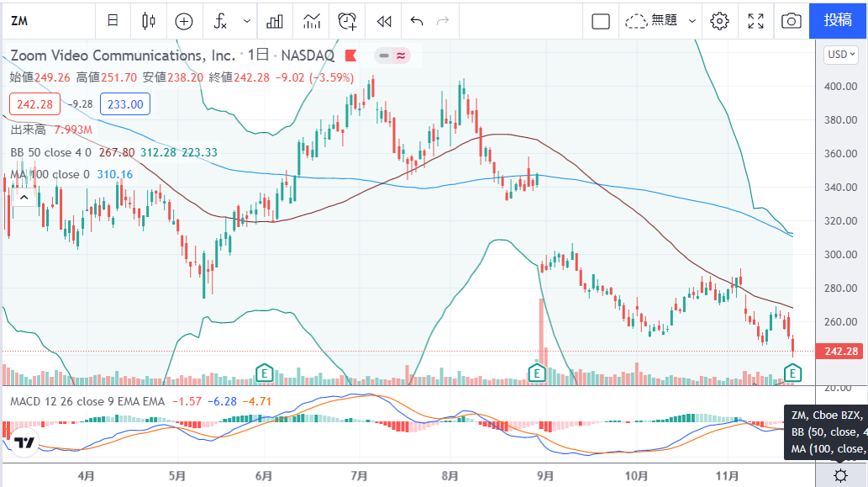This screenshot has width=868, height=487.
Task: Click the 242.28 current price label on axis
Action: [x=839, y=352]
